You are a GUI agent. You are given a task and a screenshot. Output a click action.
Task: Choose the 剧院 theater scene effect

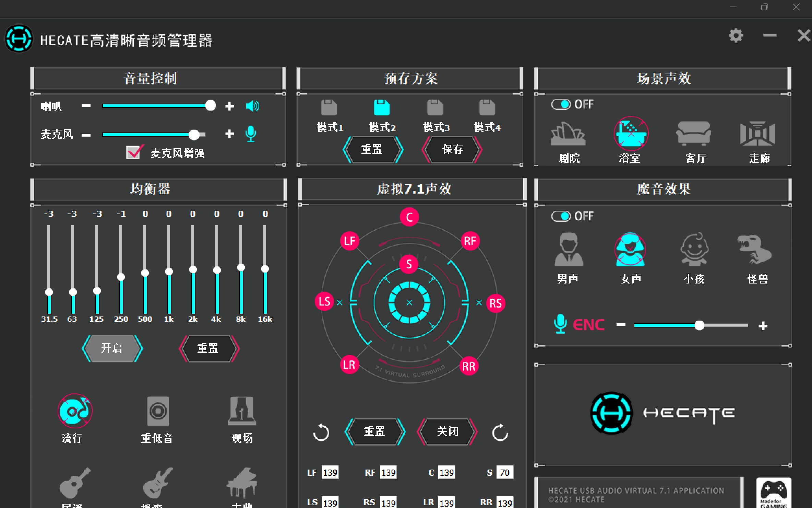pyautogui.click(x=568, y=134)
